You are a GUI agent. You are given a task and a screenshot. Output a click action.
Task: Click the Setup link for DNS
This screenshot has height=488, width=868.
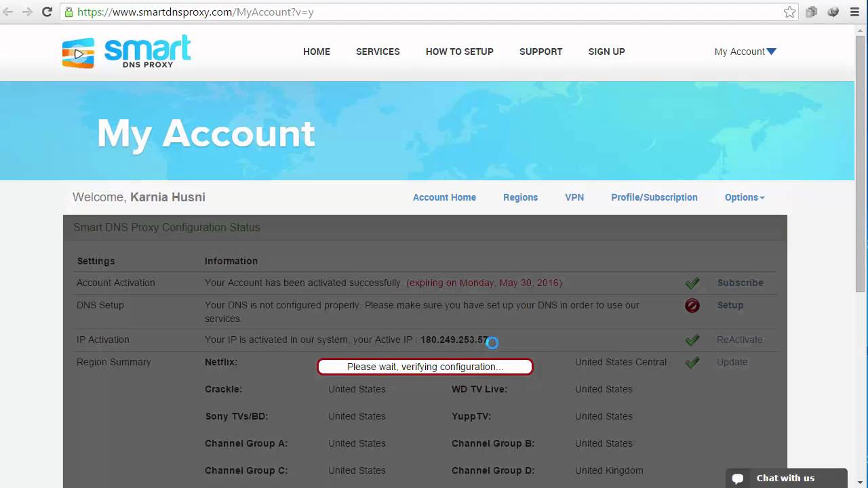(730, 305)
